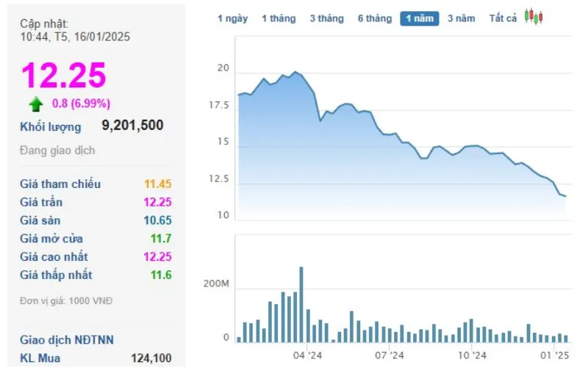Select the "1 tháng" time range tab
588x368 pixels.
[279, 18]
